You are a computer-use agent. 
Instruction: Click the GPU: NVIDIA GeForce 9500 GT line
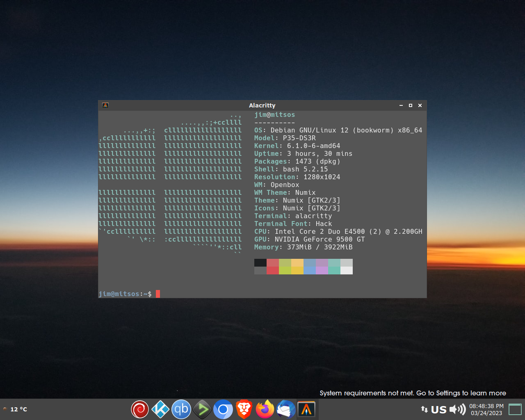[x=310, y=240]
